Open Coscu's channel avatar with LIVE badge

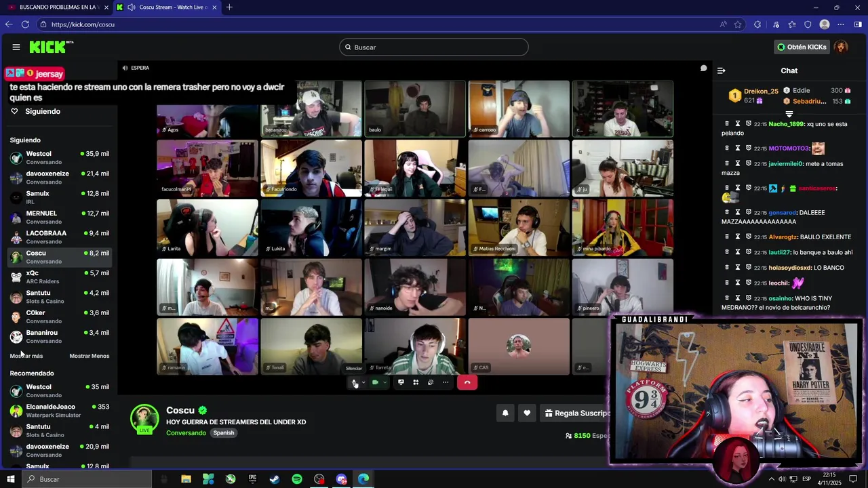144,420
